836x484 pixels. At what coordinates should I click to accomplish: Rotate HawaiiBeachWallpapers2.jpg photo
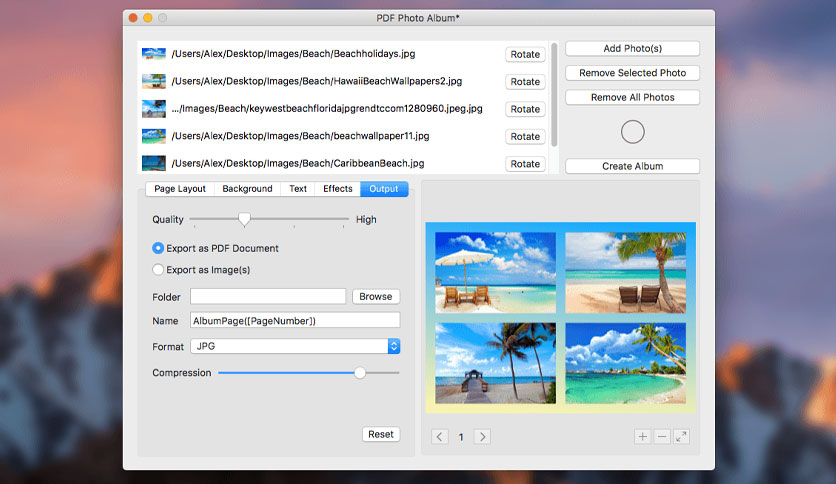coord(525,82)
